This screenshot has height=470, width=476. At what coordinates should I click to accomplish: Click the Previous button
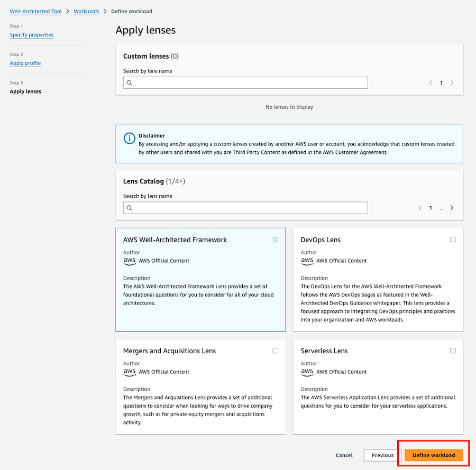(x=382, y=455)
